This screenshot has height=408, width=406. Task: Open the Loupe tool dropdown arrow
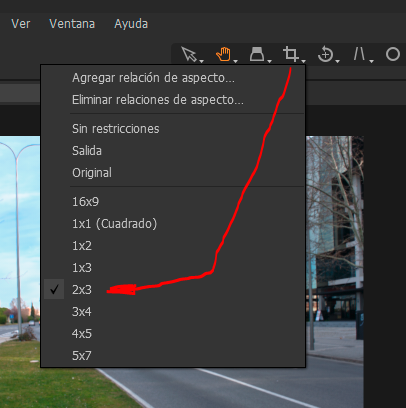(x=269, y=61)
